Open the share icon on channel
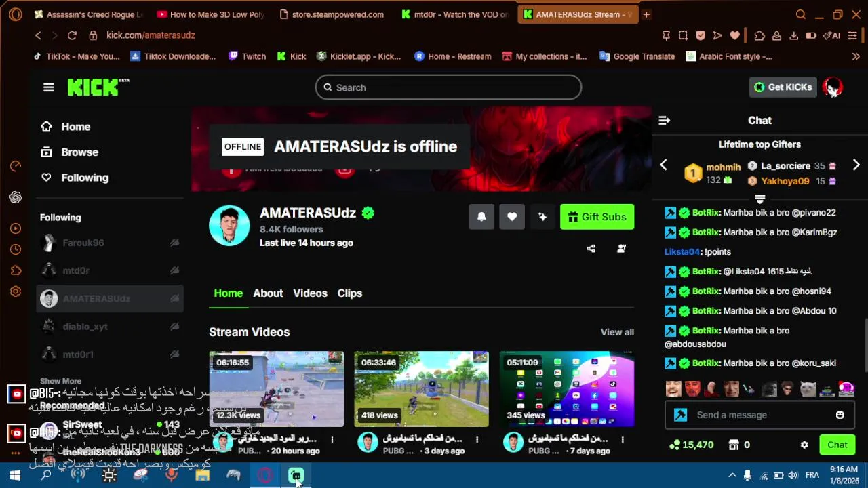 coord(591,249)
